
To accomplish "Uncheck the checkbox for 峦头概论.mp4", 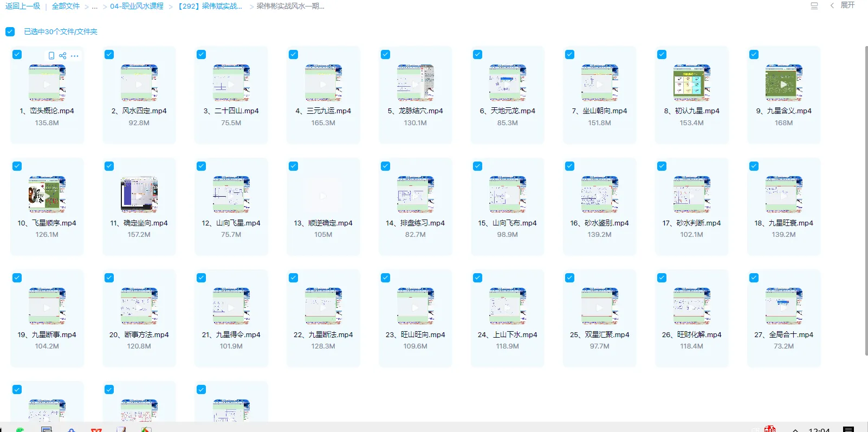I will tap(17, 54).
